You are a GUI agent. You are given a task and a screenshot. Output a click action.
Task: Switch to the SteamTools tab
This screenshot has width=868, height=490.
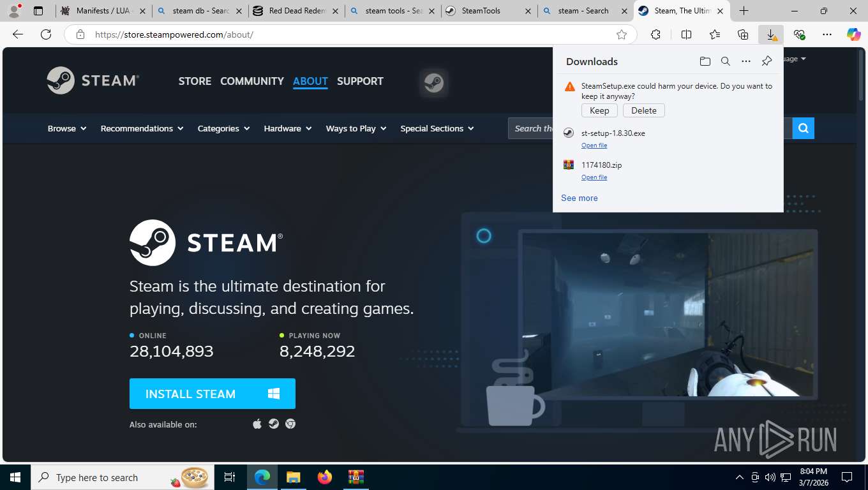[x=489, y=11]
